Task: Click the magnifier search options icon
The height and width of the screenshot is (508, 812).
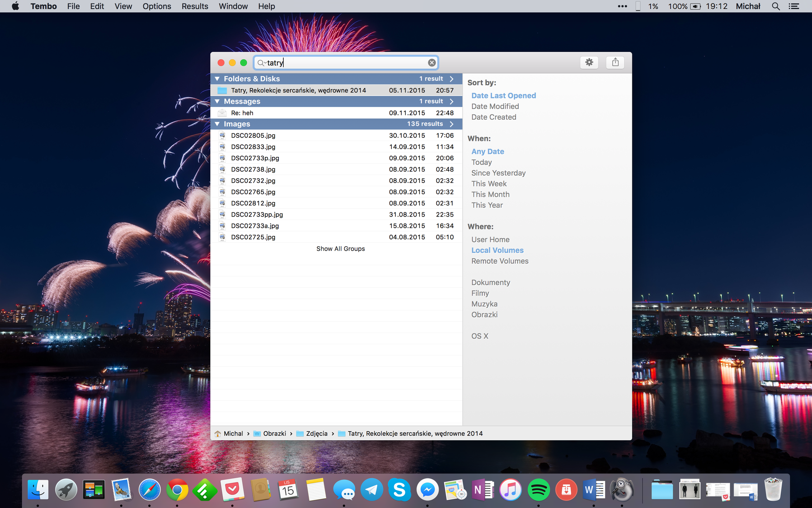Action: pyautogui.click(x=261, y=63)
